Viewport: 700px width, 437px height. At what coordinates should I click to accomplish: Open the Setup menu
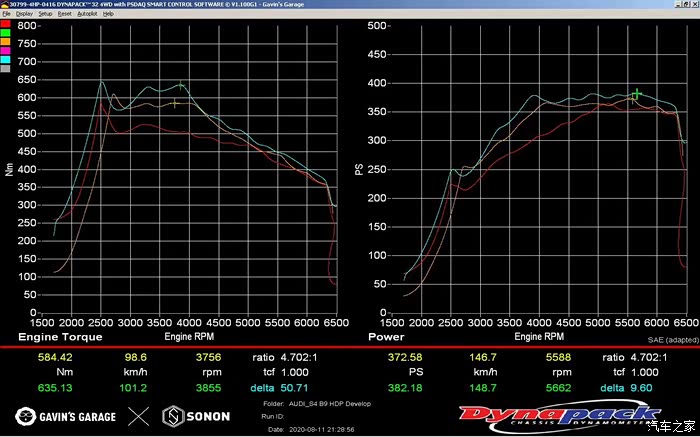tap(45, 14)
